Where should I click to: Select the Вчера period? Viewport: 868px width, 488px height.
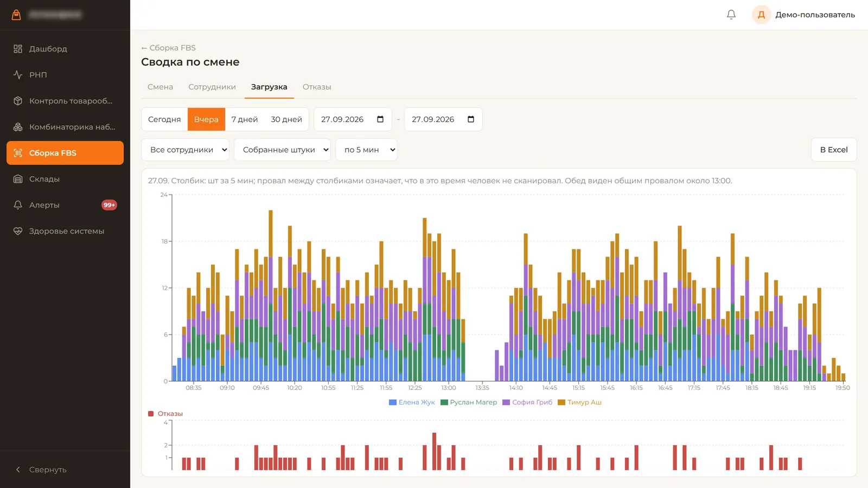tap(206, 119)
